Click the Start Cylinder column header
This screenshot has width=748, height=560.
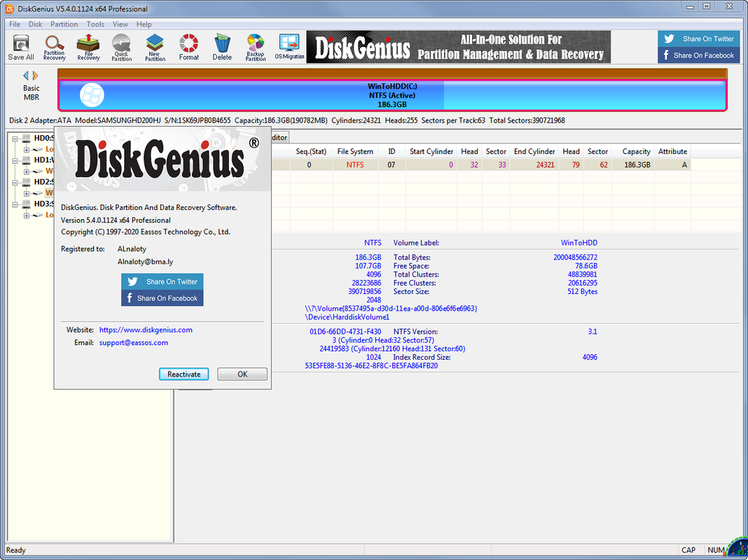click(431, 152)
